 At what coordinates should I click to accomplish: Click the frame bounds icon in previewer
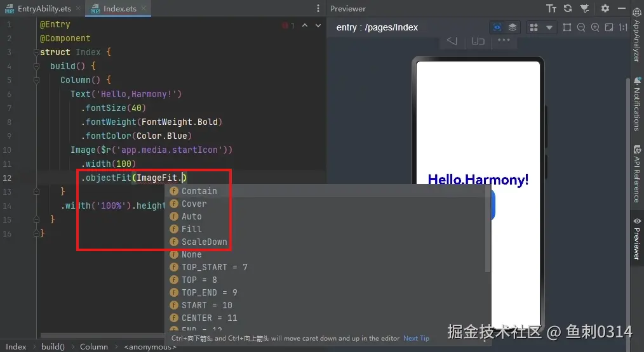(x=567, y=27)
